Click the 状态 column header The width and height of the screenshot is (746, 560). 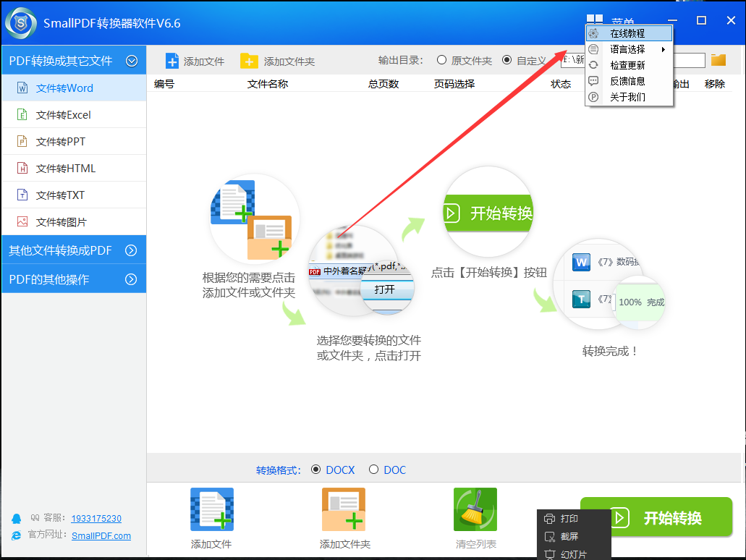pyautogui.click(x=561, y=84)
